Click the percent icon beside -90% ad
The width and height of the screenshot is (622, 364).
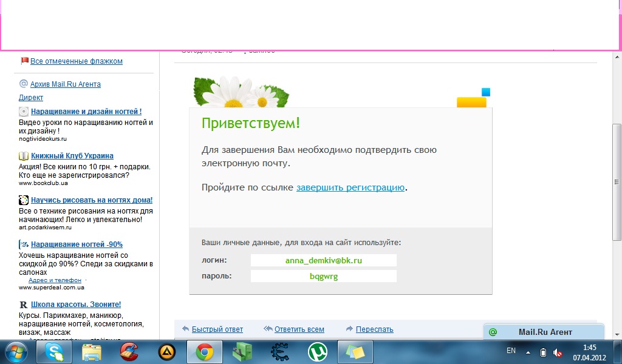(x=24, y=244)
